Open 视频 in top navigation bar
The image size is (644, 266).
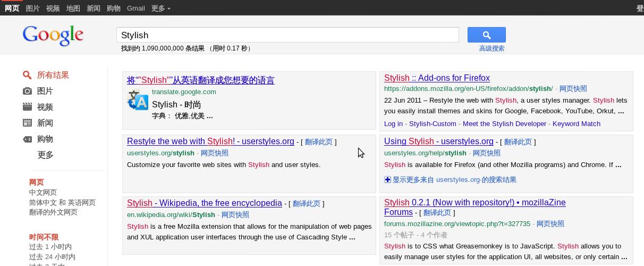pos(53,8)
